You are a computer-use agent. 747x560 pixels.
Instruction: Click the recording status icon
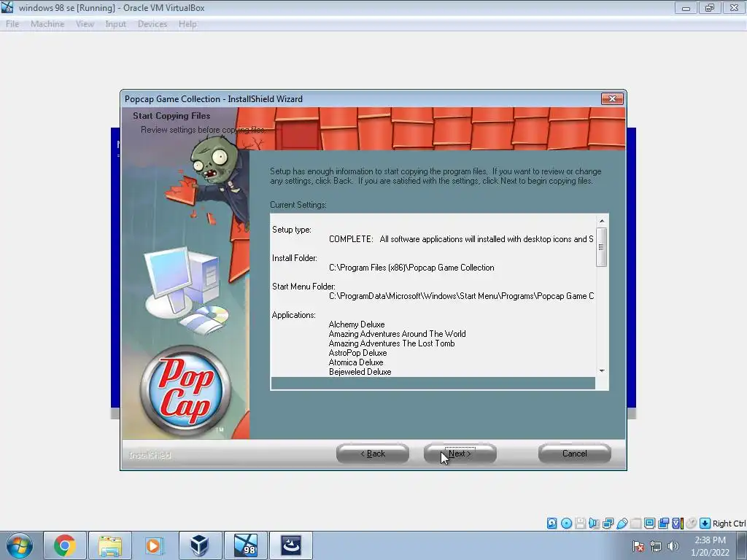663,524
